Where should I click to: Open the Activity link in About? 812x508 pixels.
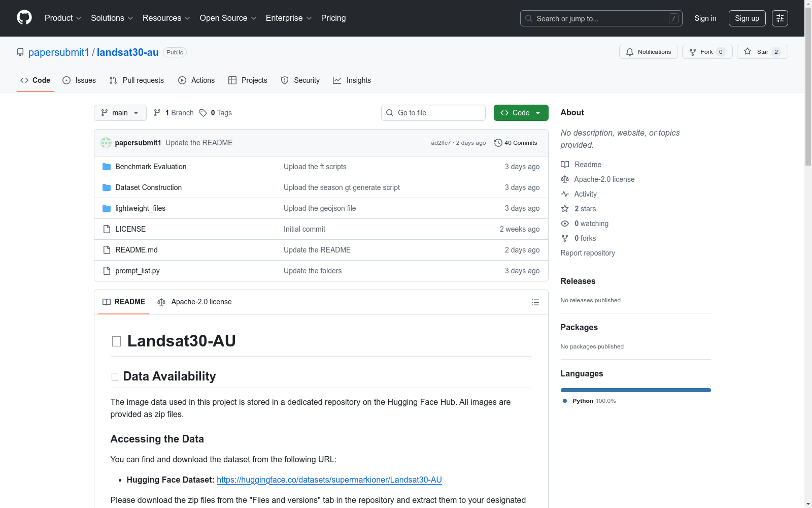pos(579,194)
